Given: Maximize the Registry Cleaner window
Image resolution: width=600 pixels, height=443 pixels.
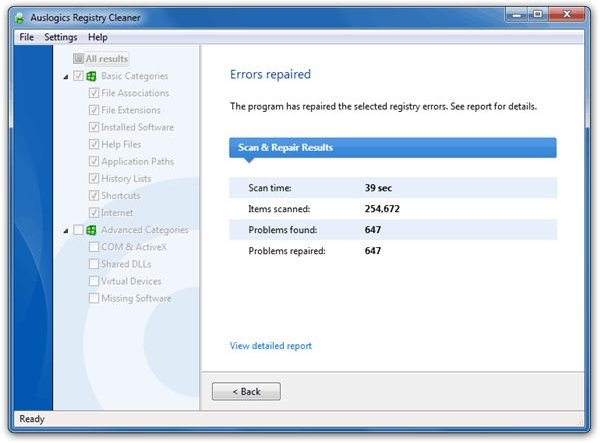Looking at the screenshot, I should [538, 15].
